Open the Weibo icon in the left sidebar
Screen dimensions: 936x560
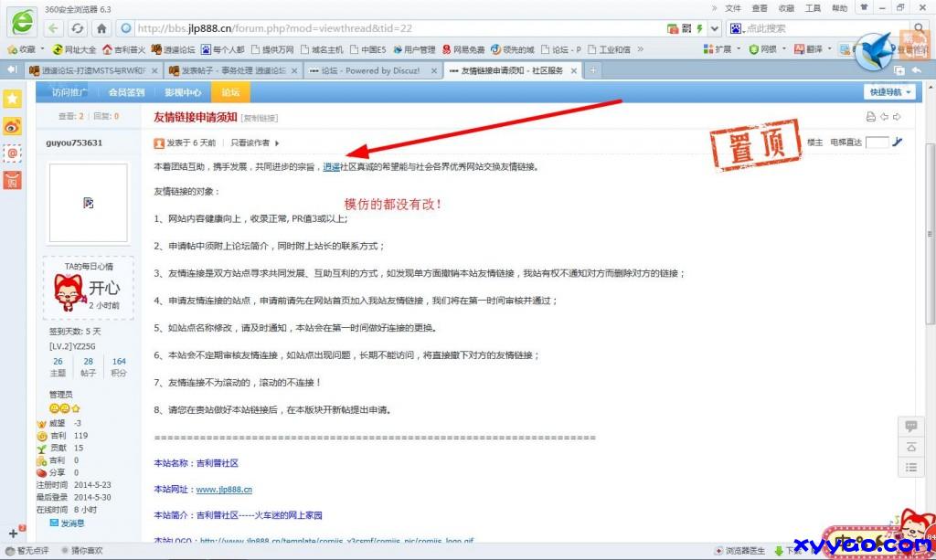(x=13, y=127)
